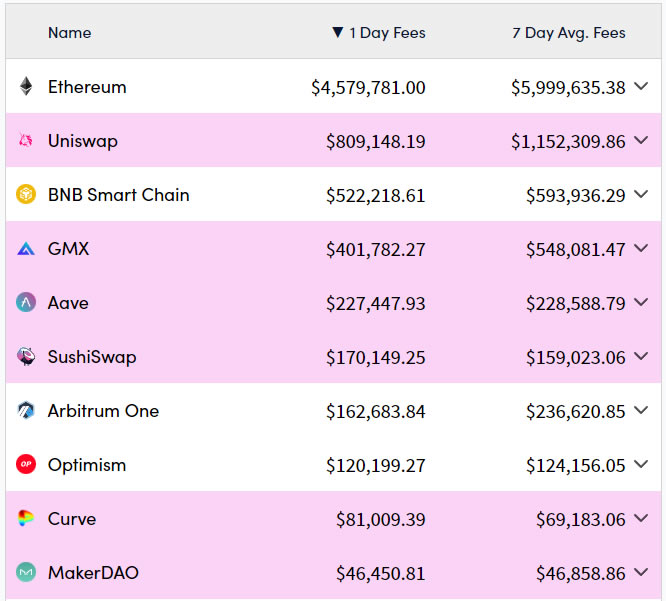Click the yellow BNB Smart Chain icon
666x601 pixels.
pyautogui.click(x=26, y=195)
